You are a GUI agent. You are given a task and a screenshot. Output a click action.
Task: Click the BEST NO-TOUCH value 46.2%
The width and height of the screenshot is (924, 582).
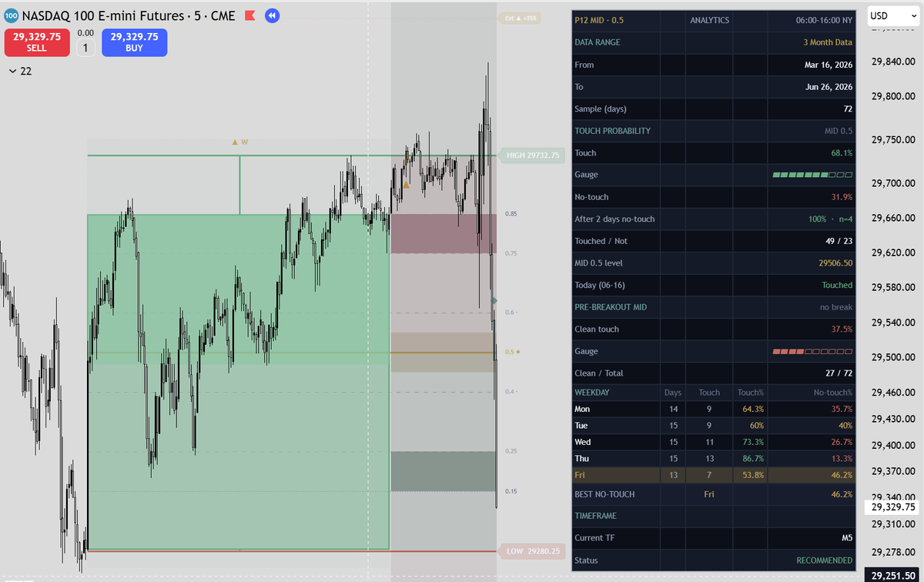click(x=842, y=494)
